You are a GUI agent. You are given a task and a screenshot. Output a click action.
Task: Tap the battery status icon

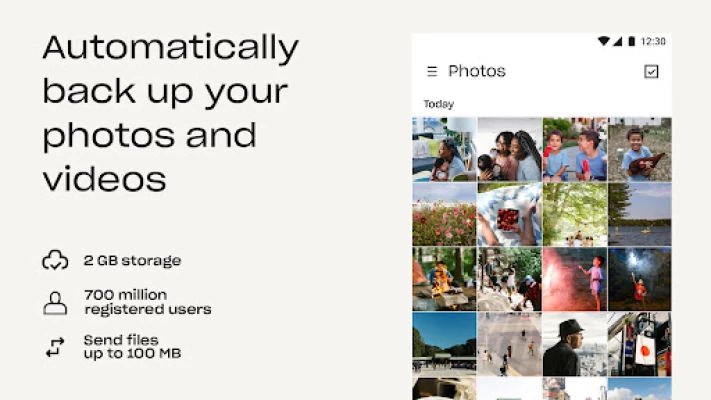(631, 41)
